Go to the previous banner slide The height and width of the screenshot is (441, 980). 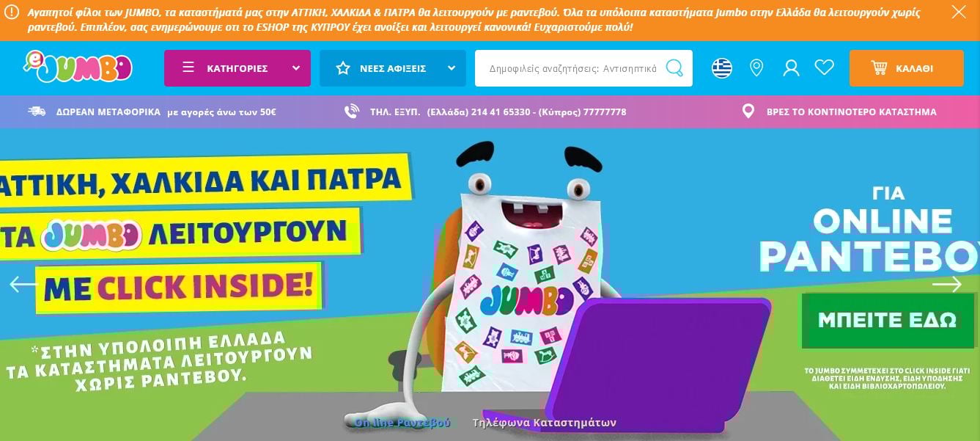[x=23, y=284]
